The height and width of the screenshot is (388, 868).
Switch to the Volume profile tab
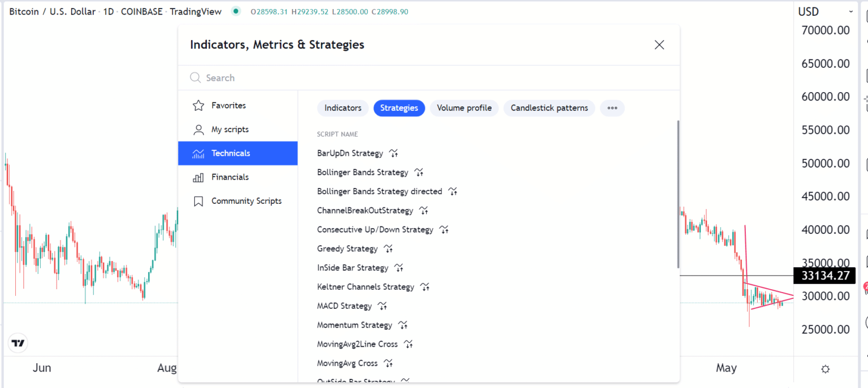[464, 108]
